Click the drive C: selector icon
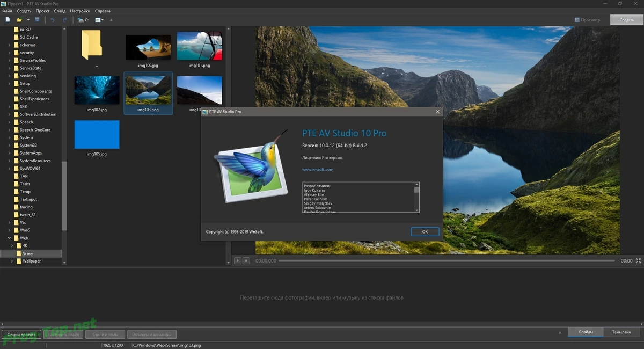Viewport: 644px width, 349px height. pyautogui.click(x=84, y=20)
